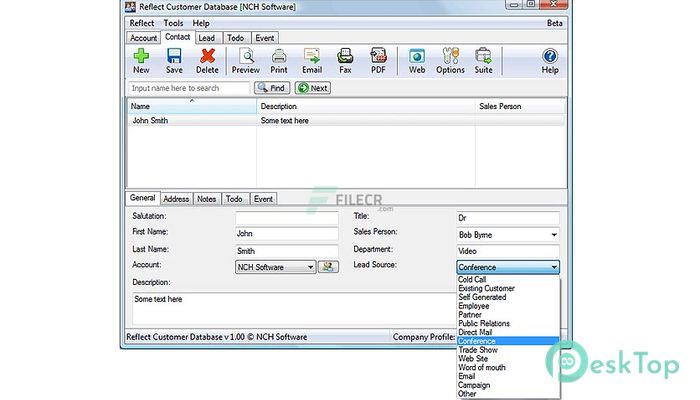Click the name search input field

click(189, 88)
